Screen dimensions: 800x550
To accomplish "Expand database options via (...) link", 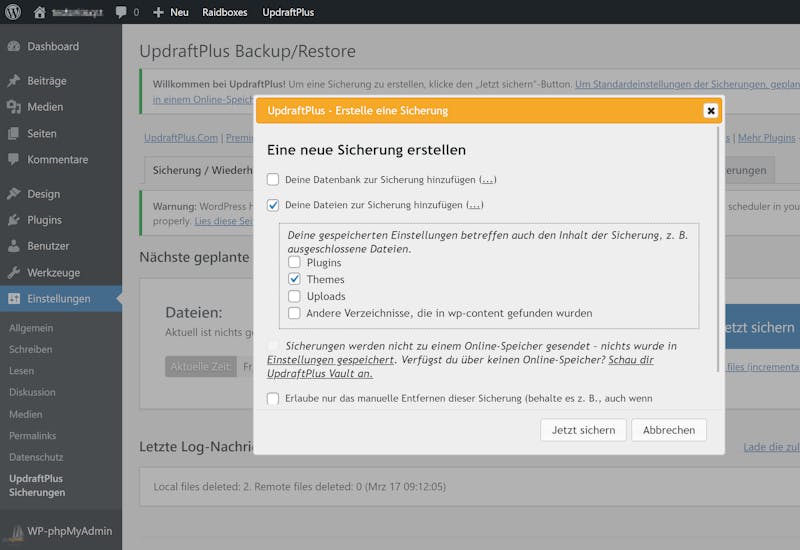I will (488, 180).
